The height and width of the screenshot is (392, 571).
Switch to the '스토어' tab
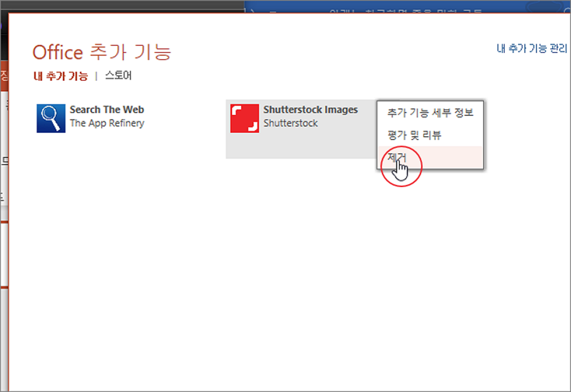(118, 76)
